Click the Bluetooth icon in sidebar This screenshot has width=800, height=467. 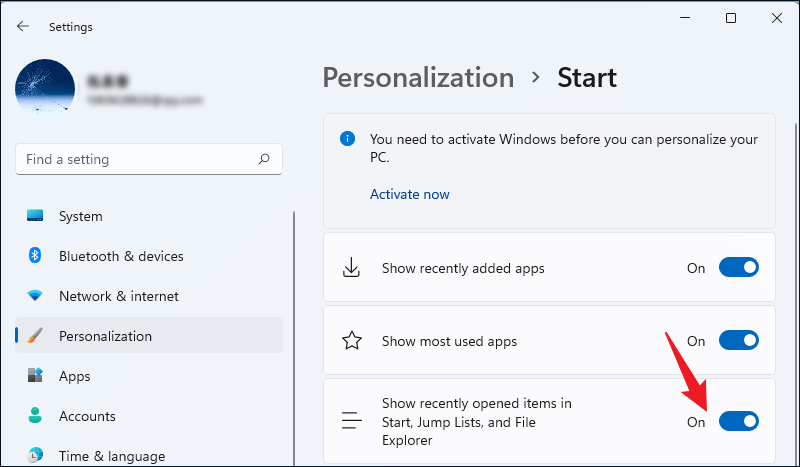(35, 255)
